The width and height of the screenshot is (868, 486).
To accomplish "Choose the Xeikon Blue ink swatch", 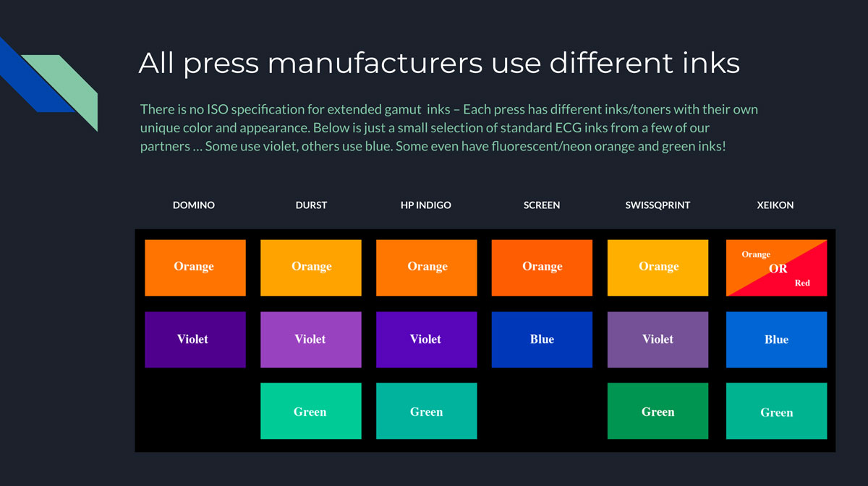I will pyautogui.click(x=776, y=340).
